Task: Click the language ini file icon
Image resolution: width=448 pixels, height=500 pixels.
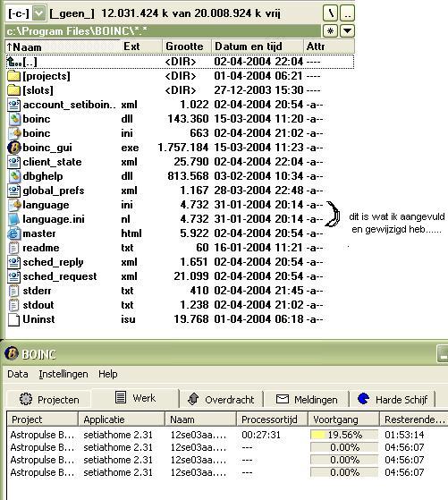Action: tap(13, 205)
